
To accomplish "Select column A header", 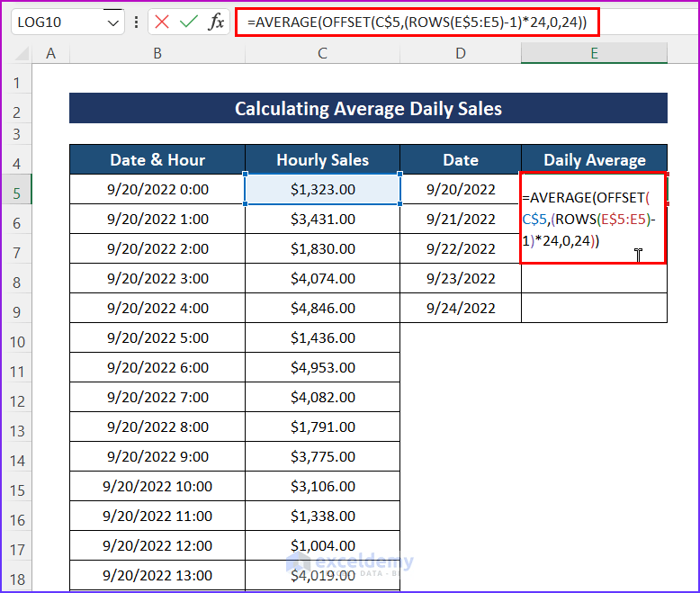I will coord(51,53).
